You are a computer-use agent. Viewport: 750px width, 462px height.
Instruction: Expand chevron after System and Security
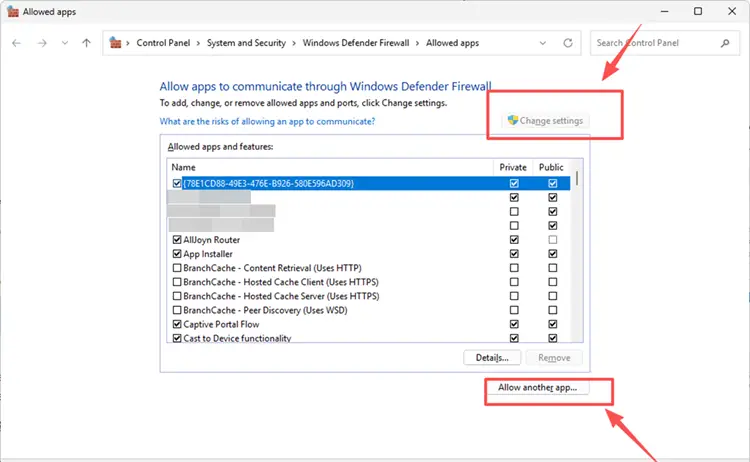tap(294, 43)
